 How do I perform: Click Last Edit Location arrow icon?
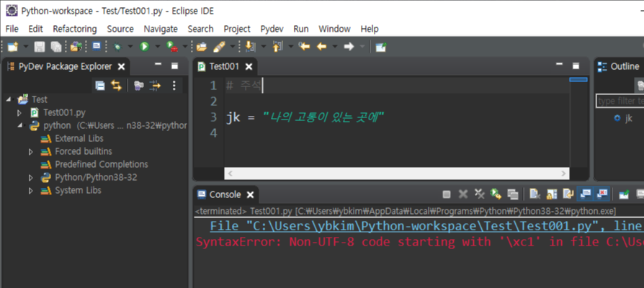pyautogui.click(x=304, y=46)
